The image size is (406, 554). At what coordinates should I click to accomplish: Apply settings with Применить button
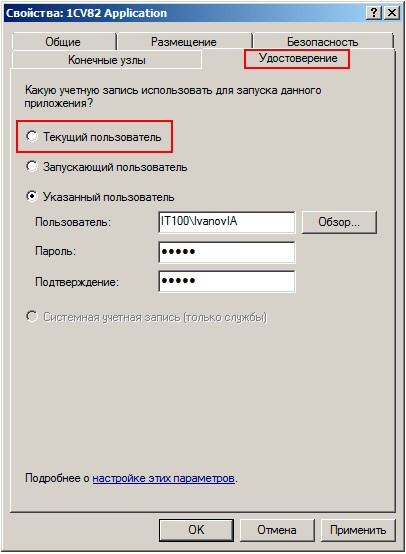pos(358,530)
